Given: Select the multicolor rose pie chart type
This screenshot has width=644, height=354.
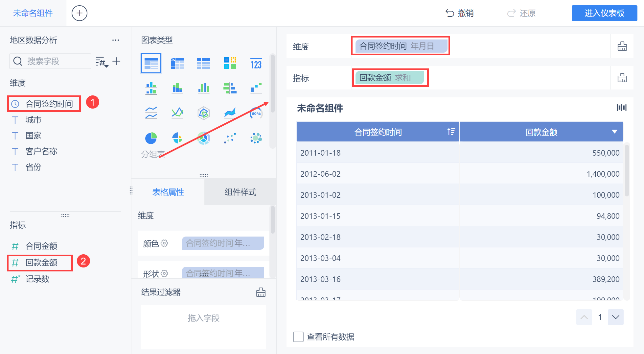Looking at the screenshot, I should [177, 138].
